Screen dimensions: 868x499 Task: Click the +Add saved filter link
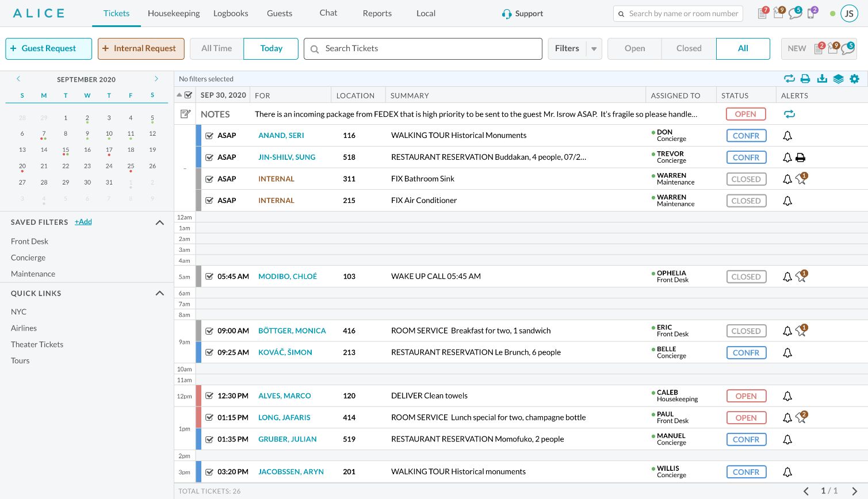83,222
